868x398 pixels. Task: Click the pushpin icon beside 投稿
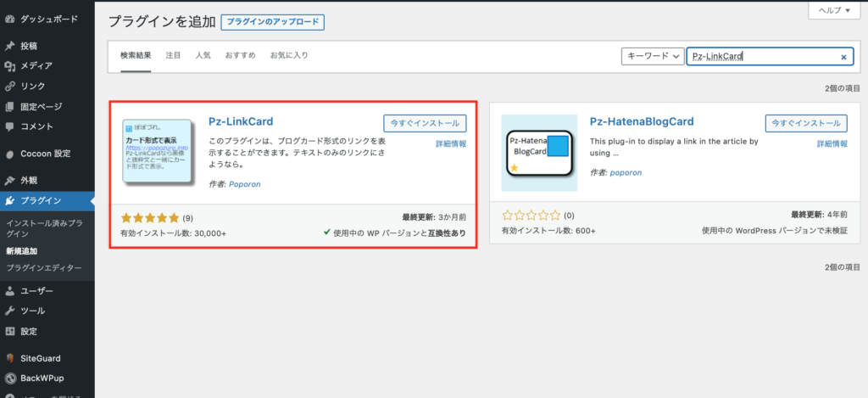(9, 46)
